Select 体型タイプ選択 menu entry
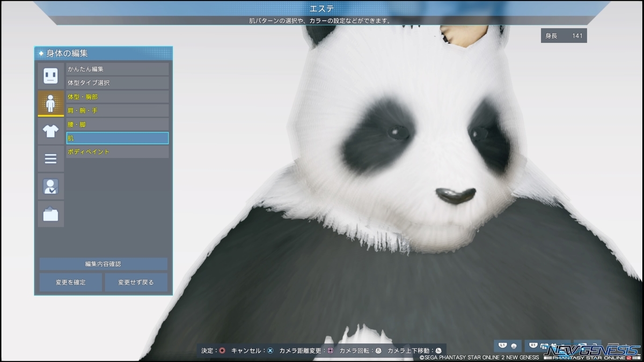644x362 pixels. (118, 83)
